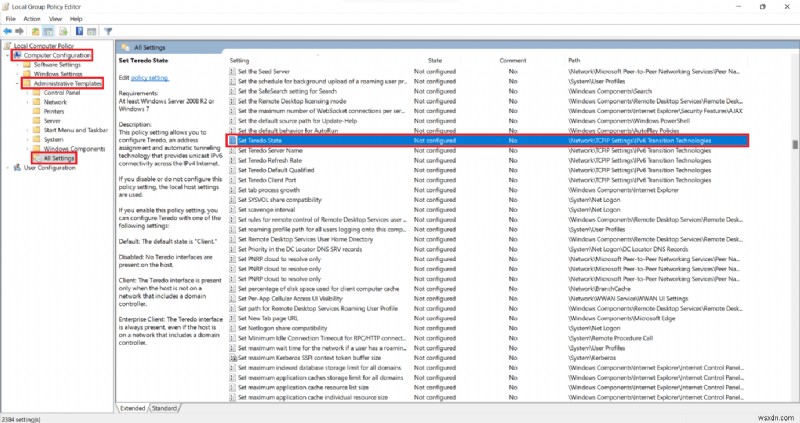Click policy icon beside Set Netlogon share compatibility

tap(233, 328)
